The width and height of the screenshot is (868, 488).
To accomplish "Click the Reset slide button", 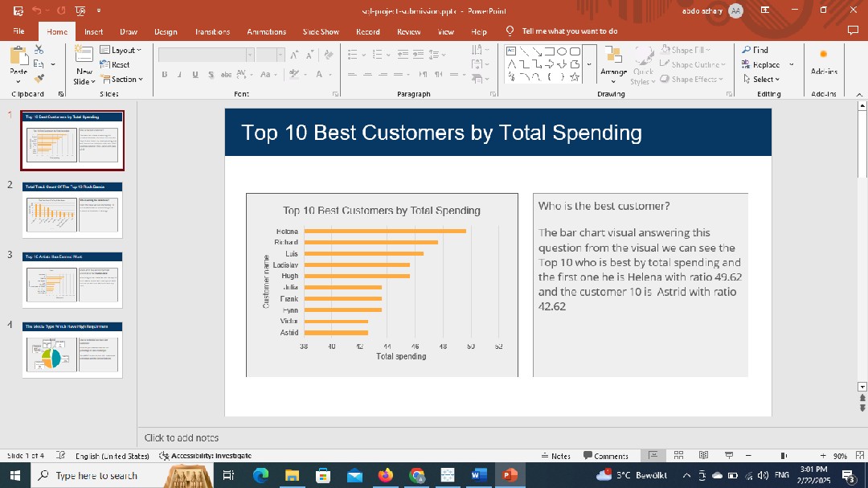I will click(x=115, y=64).
